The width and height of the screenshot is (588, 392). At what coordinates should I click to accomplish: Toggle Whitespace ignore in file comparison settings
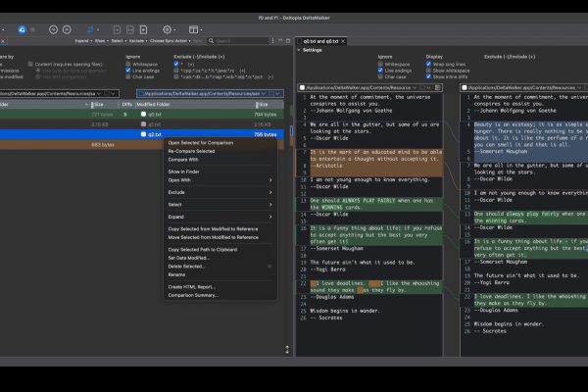[380, 64]
